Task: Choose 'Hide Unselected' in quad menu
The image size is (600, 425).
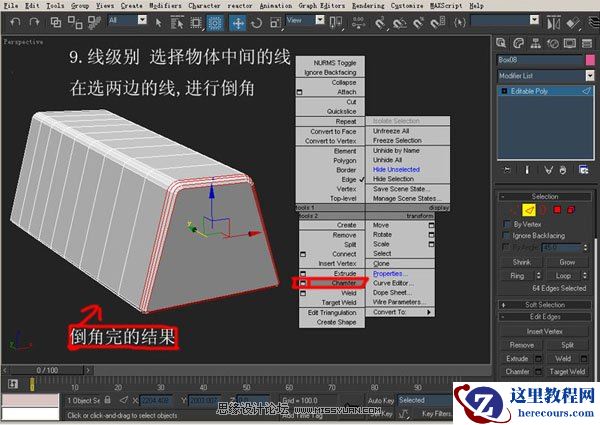Action: pyautogui.click(x=396, y=169)
